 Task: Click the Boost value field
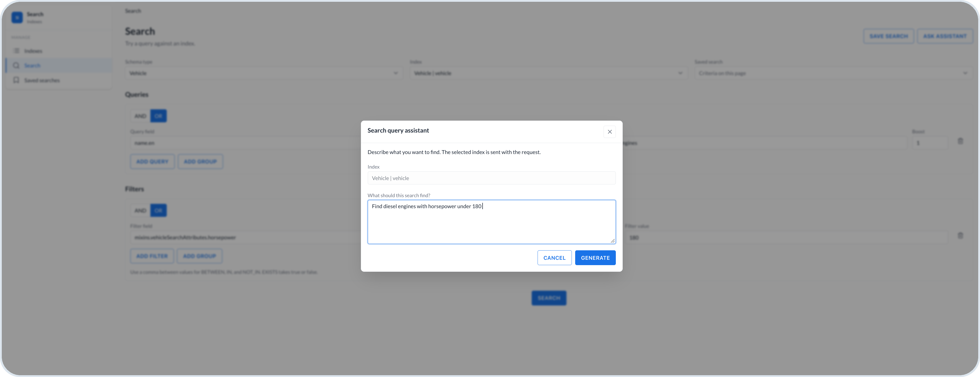930,143
